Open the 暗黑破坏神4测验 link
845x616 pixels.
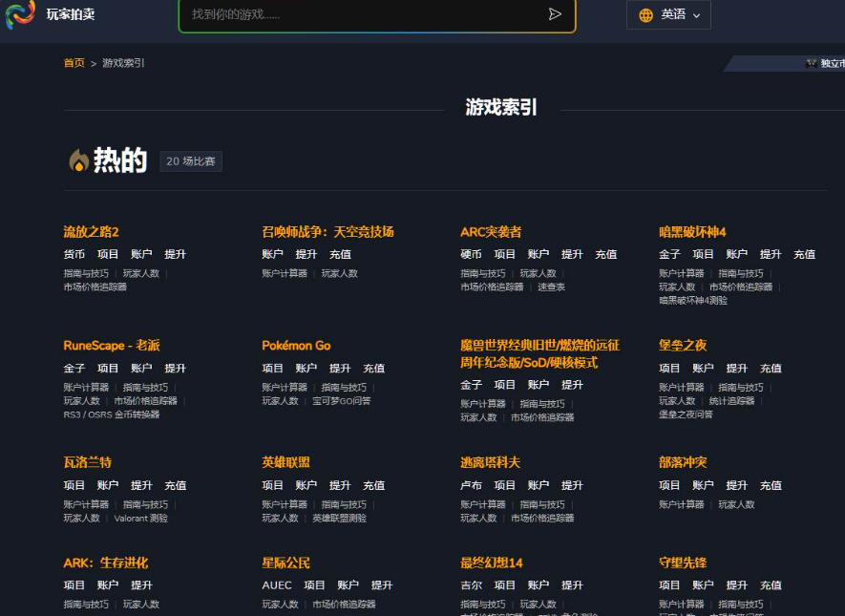693,301
